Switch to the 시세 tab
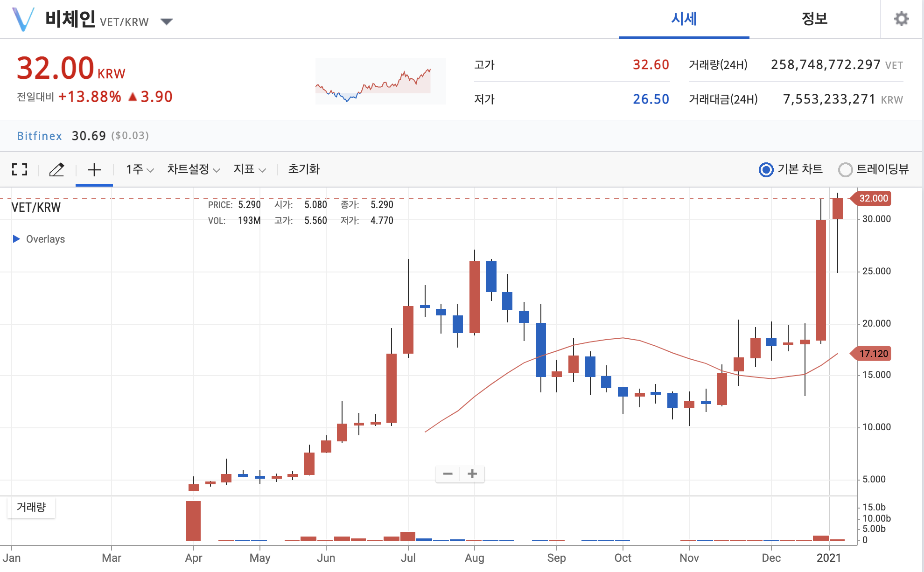The image size is (924, 572). point(684,19)
